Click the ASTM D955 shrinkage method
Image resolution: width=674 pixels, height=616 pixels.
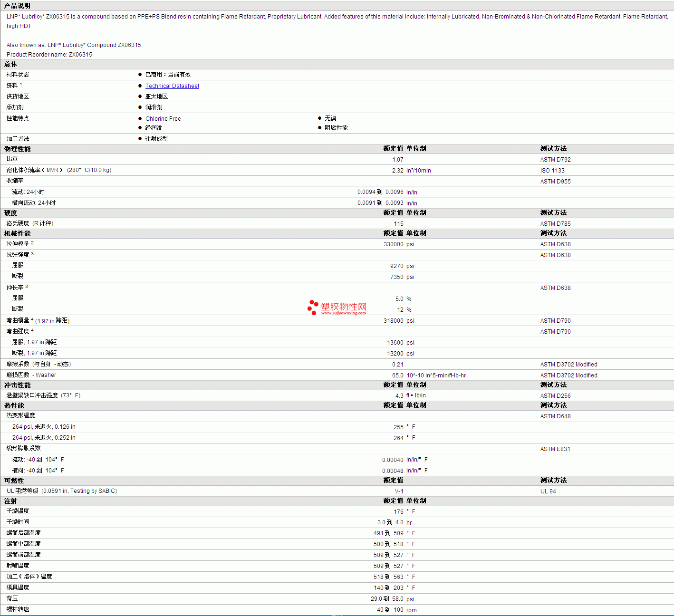(x=555, y=182)
